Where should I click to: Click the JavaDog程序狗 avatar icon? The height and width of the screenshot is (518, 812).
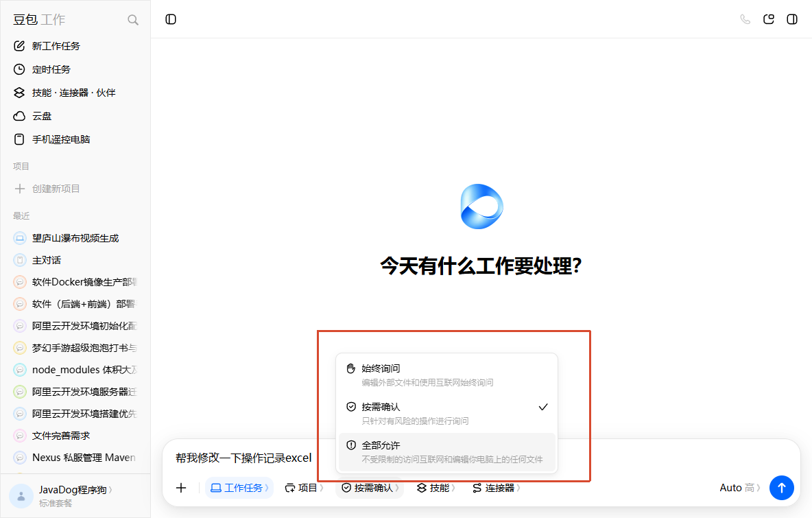(21, 496)
